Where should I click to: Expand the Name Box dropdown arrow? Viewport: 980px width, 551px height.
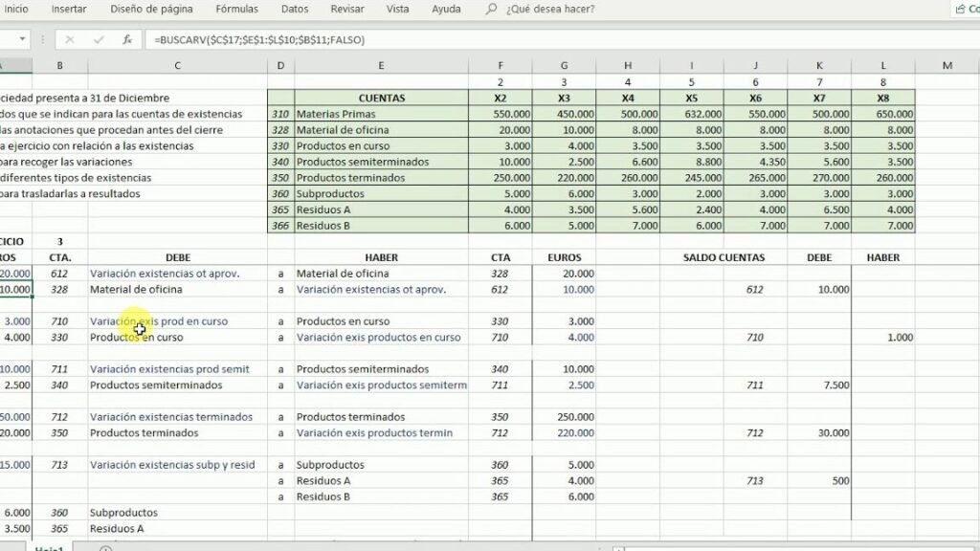23,39
